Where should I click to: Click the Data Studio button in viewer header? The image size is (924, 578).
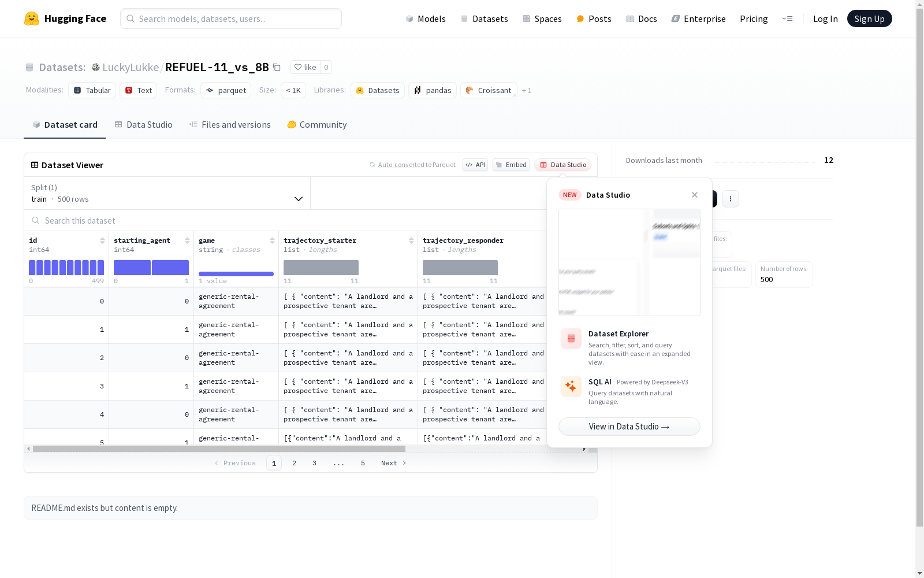(563, 165)
